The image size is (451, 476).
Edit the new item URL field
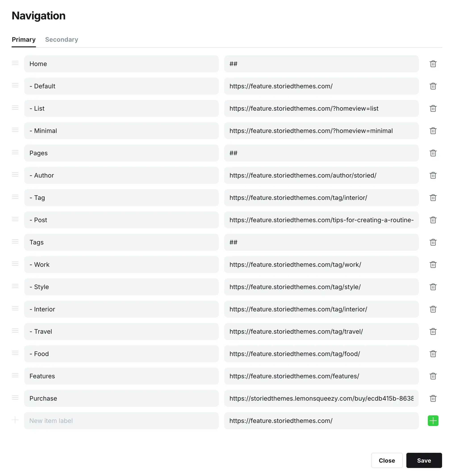(321, 421)
